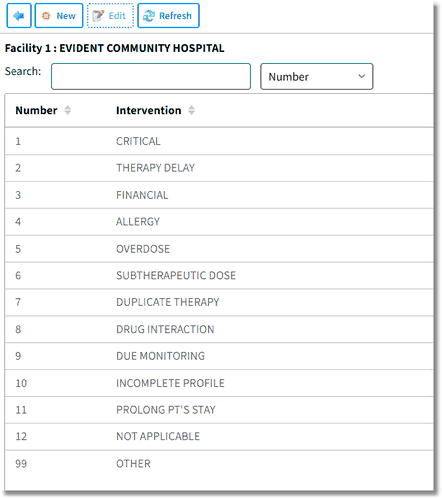This screenshot has height=499, width=442.
Task: Sort table by Intervention column arrows
Action: pyautogui.click(x=191, y=110)
